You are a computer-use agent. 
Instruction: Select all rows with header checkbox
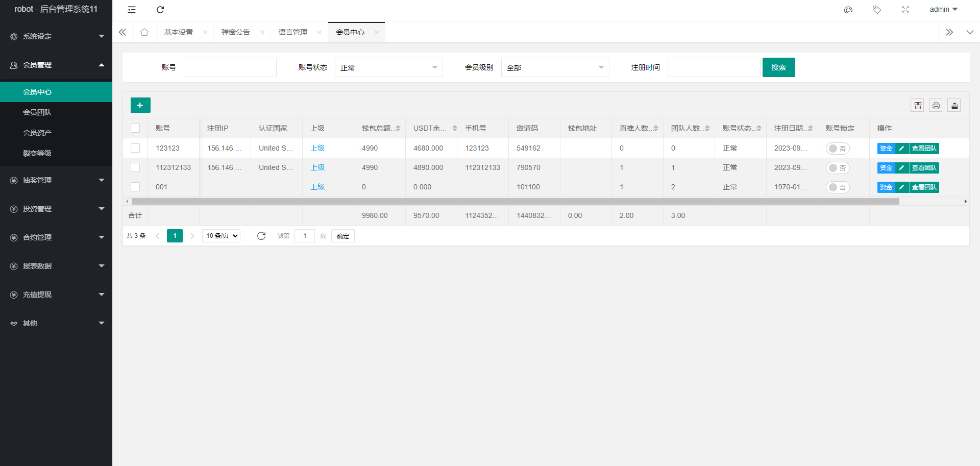tap(135, 128)
